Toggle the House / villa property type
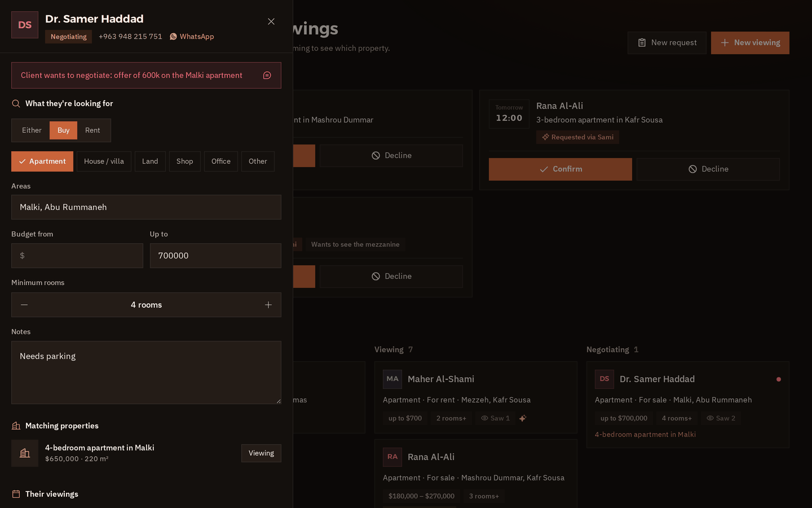This screenshot has width=812, height=508. pos(104,161)
